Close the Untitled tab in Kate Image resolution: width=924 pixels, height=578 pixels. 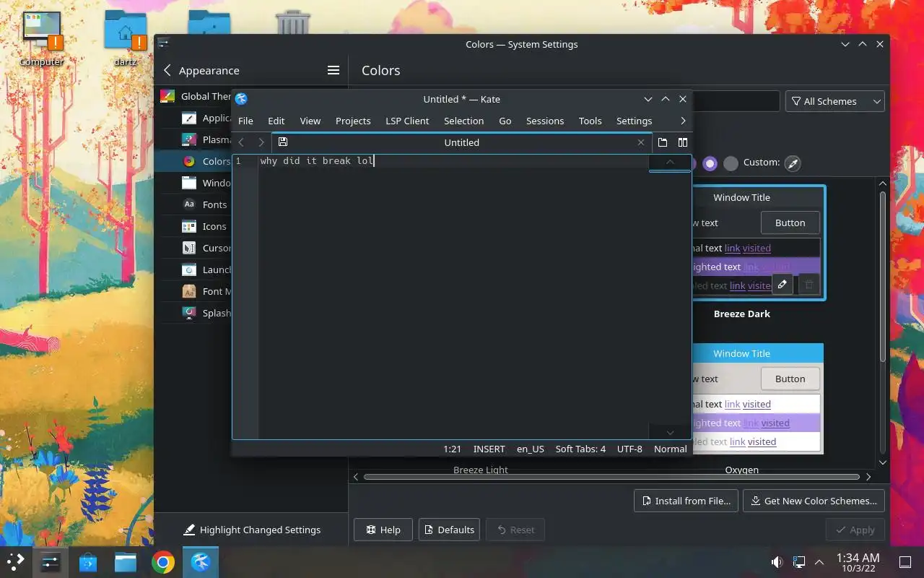coord(640,142)
